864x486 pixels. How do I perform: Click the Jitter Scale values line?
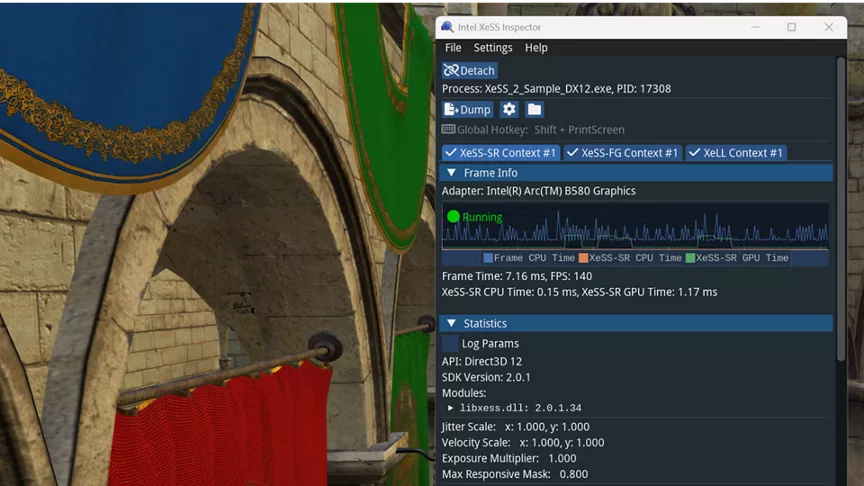515,427
